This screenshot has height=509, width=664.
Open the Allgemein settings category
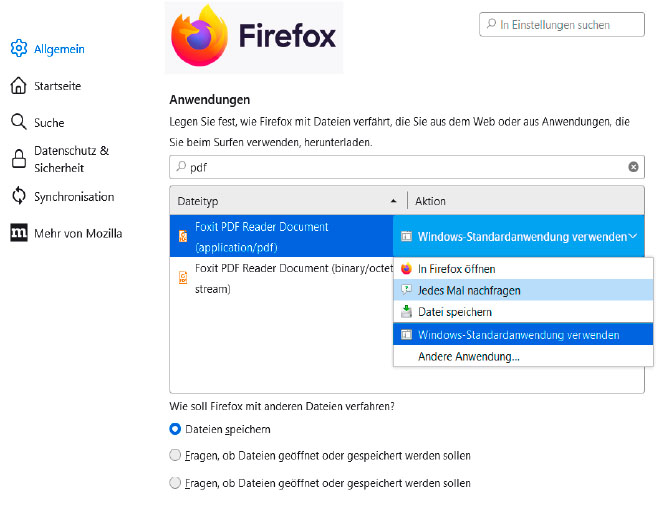47,49
